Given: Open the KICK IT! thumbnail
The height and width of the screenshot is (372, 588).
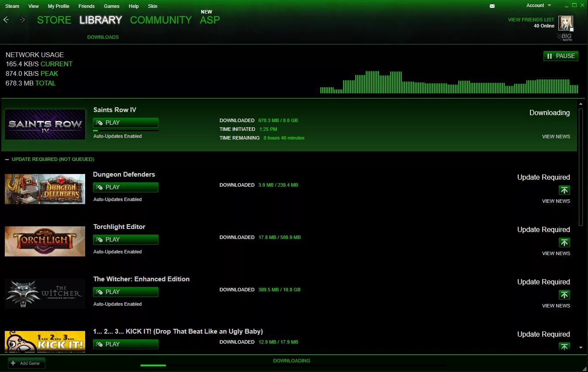Looking at the screenshot, I should [x=45, y=341].
